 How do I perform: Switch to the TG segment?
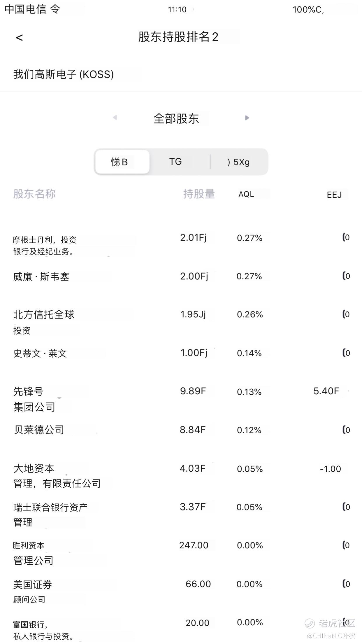pos(175,162)
